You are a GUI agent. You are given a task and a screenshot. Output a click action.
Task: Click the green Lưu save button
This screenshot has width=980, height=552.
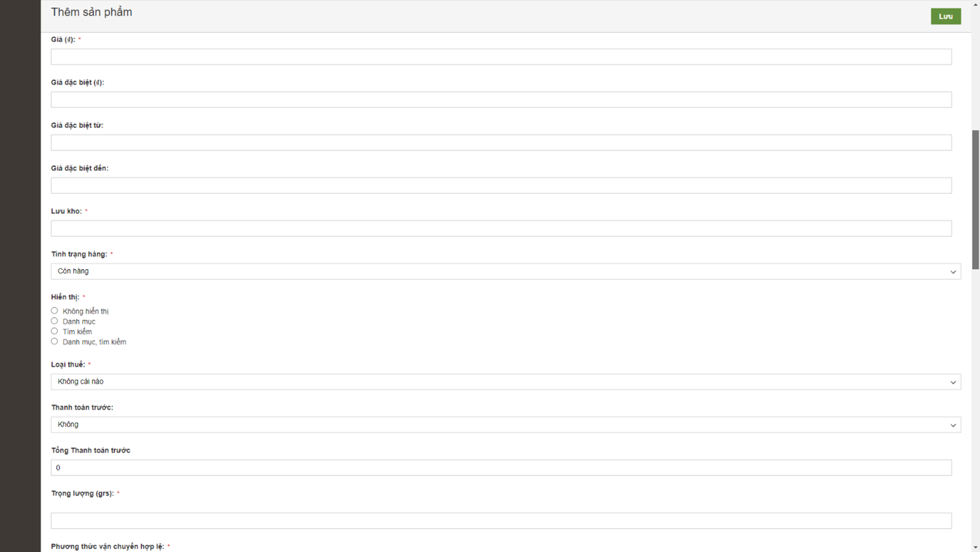(945, 16)
